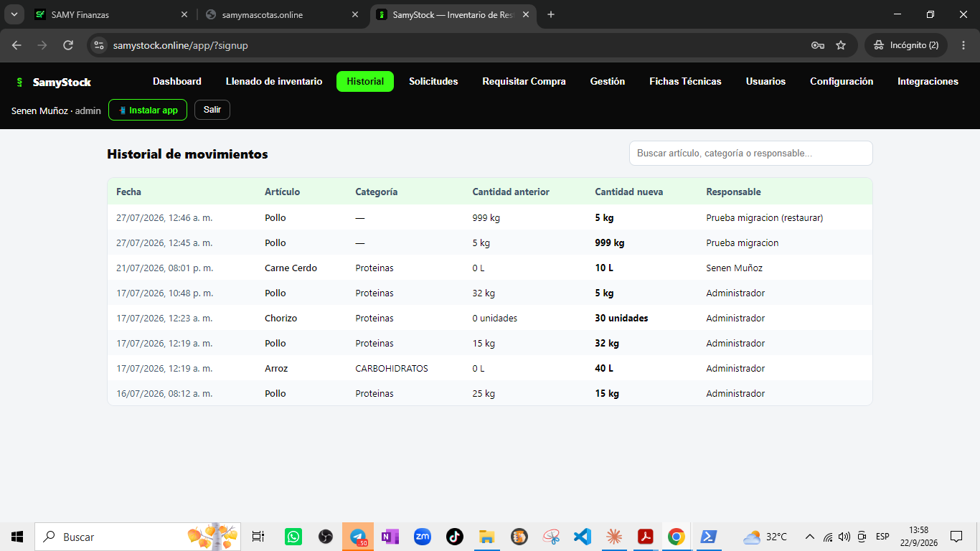980x551 pixels.
Task: Close the samymascotas.online tab
Action: click(354, 14)
